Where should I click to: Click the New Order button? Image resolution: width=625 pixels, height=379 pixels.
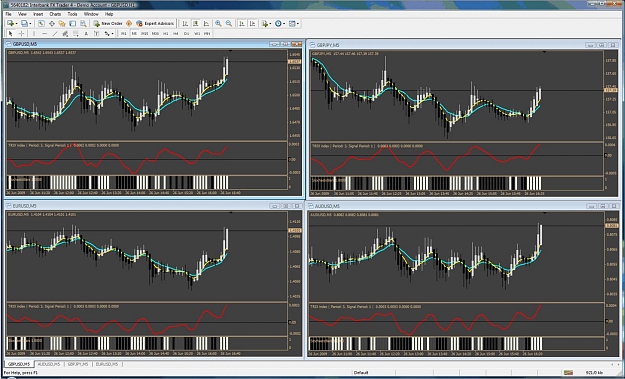coord(108,24)
